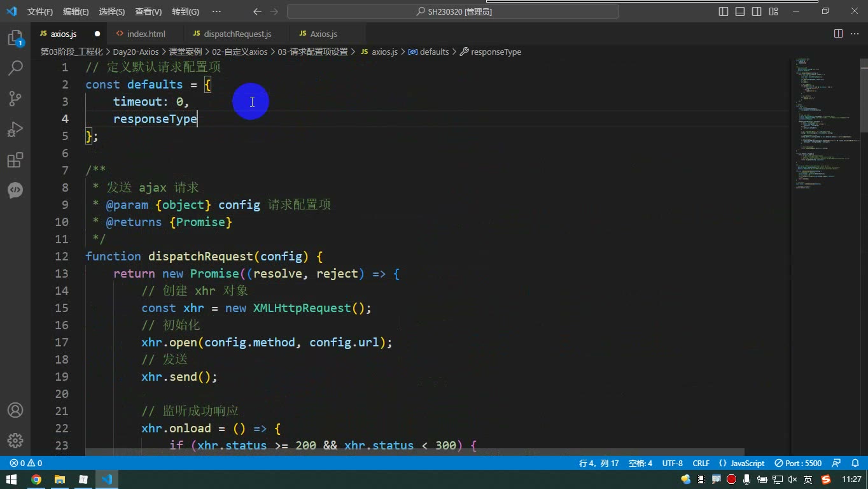Change the UTF-8 encoding selector

673,464
